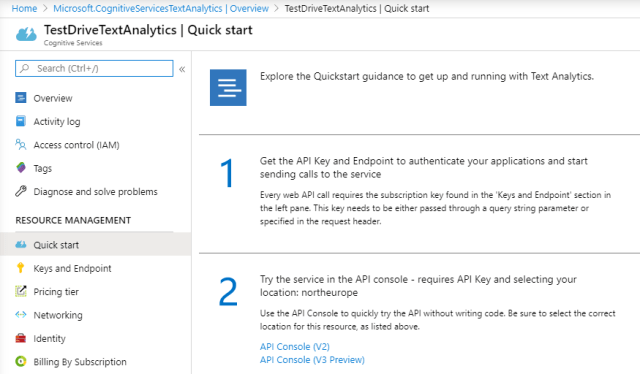Image resolution: width=640 pixels, height=374 pixels.
Task: Click 'Cognitive Services' subtitle text
Action: pos(73,43)
